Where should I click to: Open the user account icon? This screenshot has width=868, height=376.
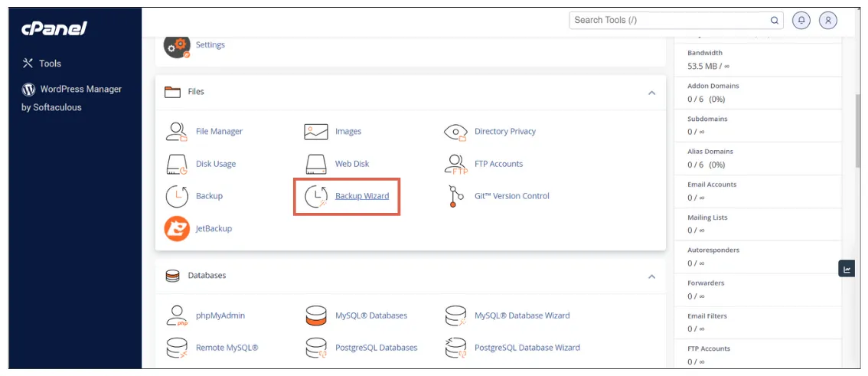[x=828, y=21]
